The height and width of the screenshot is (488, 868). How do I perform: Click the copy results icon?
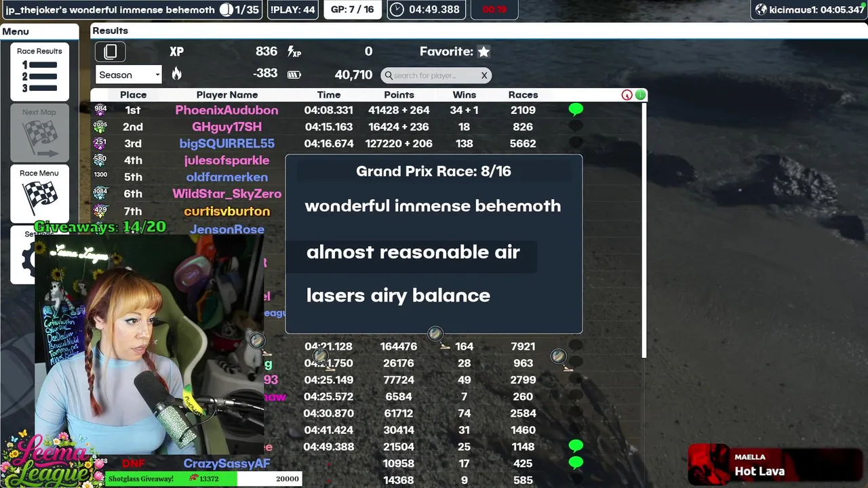pyautogui.click(x=111, y=52)
